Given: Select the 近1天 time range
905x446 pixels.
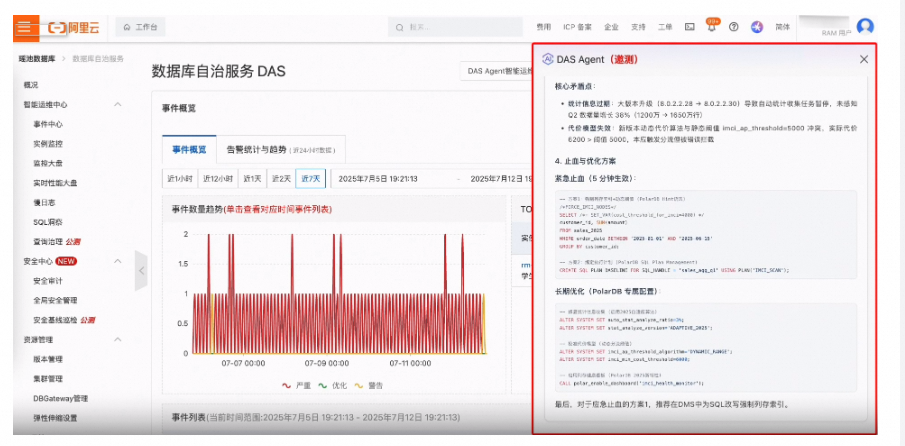Looking at the screenshot, I should (x=252, y=179).
